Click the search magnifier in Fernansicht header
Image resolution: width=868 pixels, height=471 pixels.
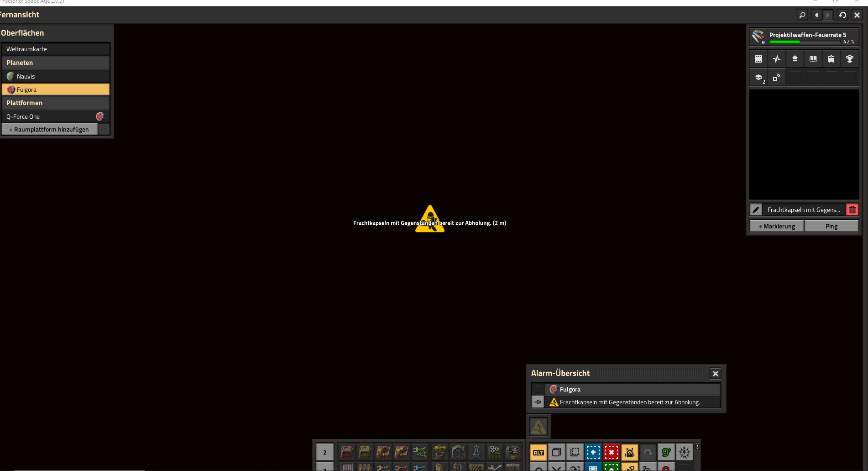[802, 15]
